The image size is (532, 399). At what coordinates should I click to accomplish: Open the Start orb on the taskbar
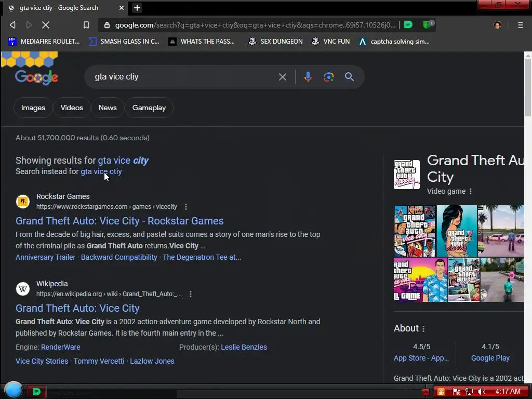(x=13, y=390)
